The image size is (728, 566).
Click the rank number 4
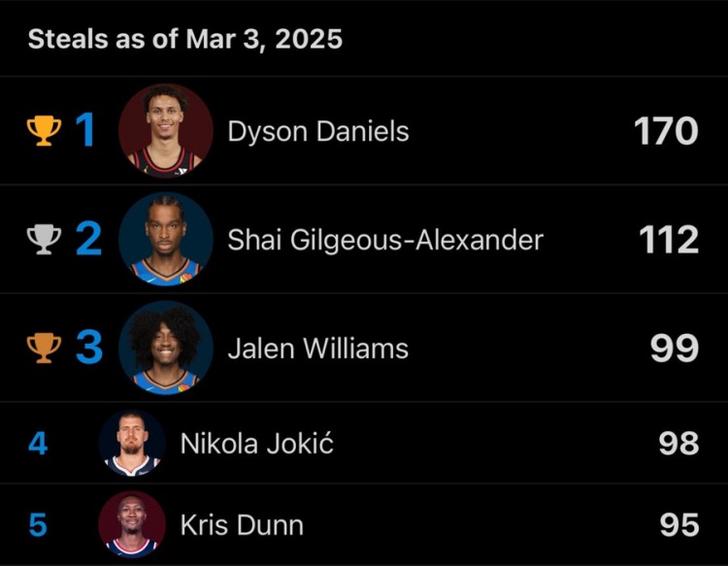click(38, 444)
